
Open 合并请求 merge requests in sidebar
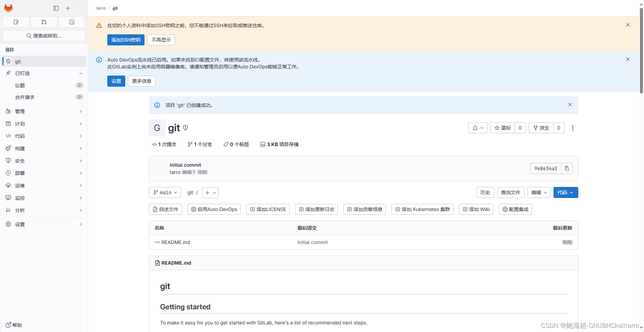tap(44, 97)
